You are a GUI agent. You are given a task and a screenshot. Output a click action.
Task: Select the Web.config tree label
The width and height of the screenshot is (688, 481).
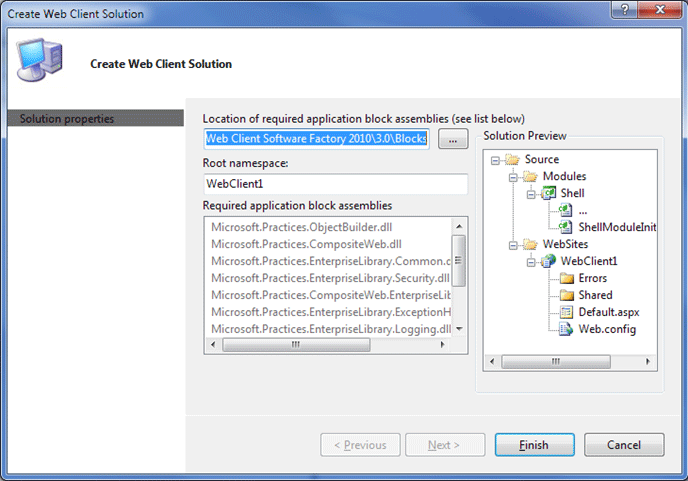[x=607, y=329]
